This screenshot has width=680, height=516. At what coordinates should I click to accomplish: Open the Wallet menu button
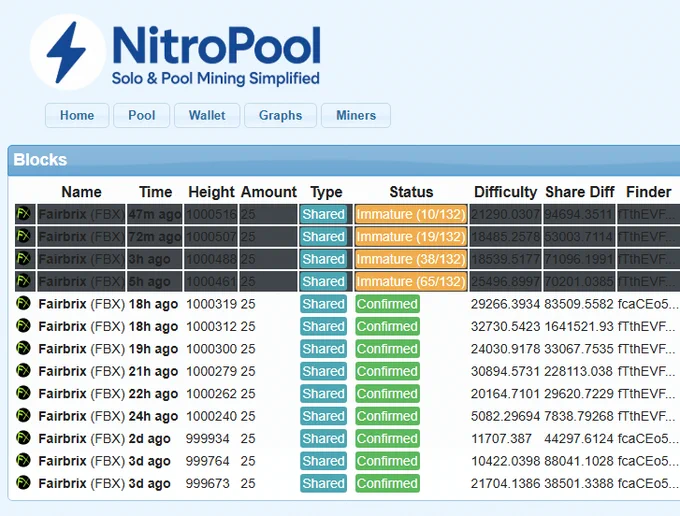click(207, 115)
